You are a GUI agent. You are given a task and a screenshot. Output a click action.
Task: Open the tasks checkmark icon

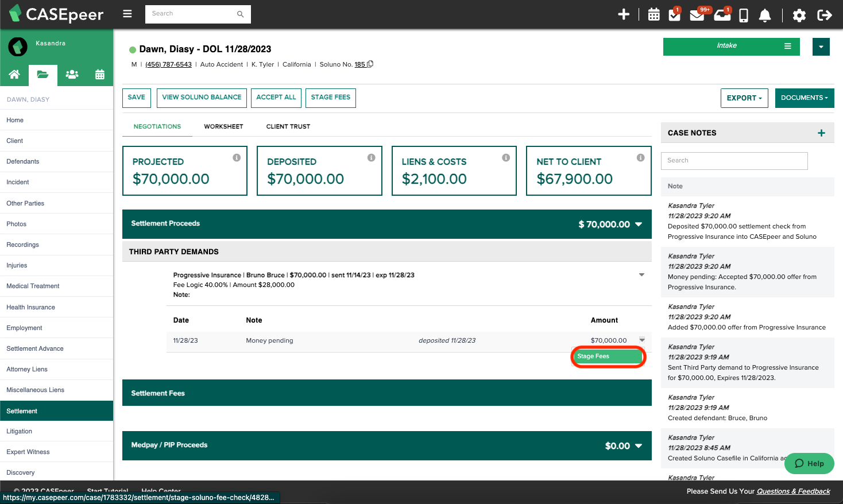[x=675, y=15]
